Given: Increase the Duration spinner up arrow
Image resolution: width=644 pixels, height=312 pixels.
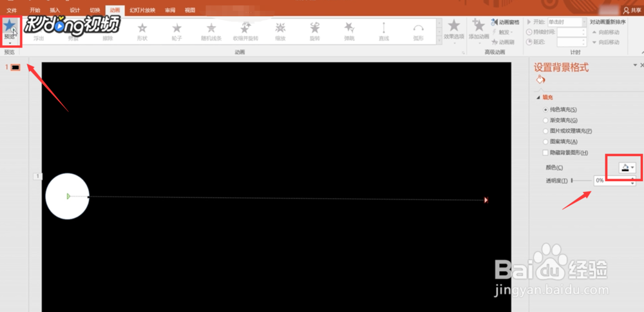Looking at the screenshot, I should pos(583,30).
